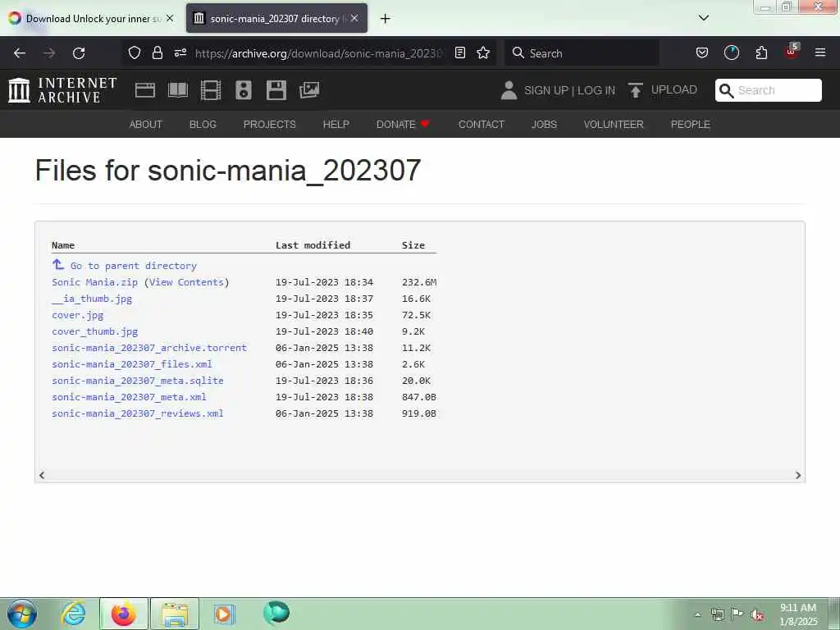Open the Audio speaker icon
The height and width of the screenshot is (630, 840).
point(243,90)
